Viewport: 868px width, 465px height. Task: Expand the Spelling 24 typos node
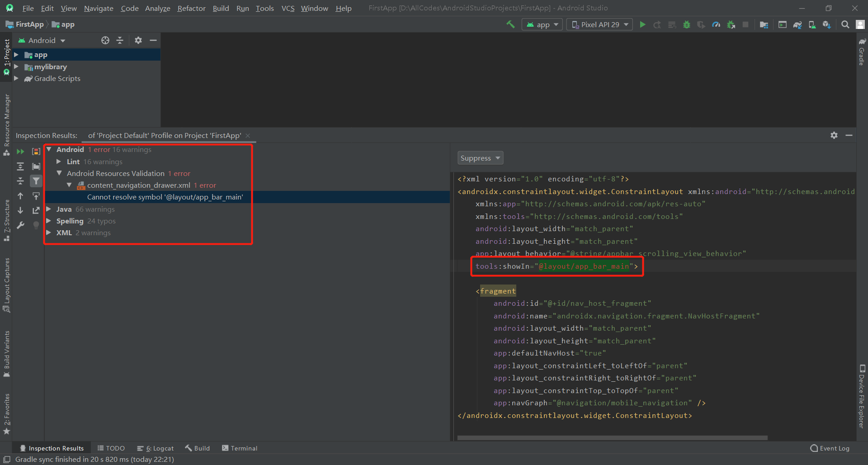[49, 221]
